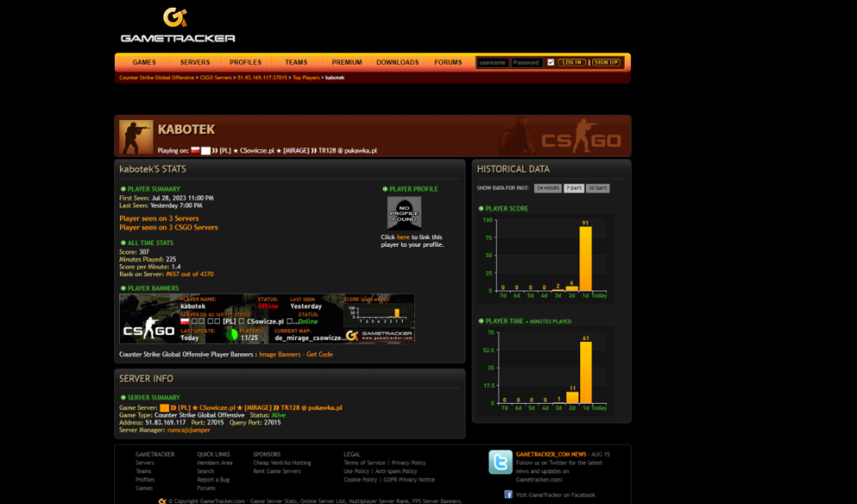857x504 pixels.
Task: Toggle the remember-me checkbox beside Password
Action: [x=550, y=63]
